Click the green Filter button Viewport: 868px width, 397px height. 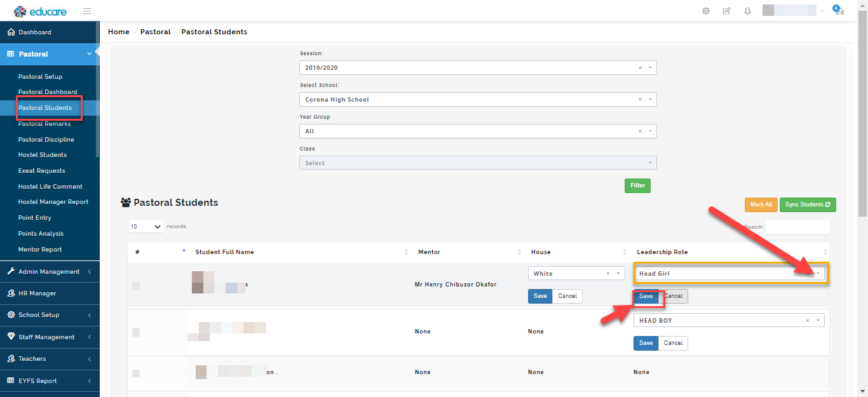click(x=637, y=185)
